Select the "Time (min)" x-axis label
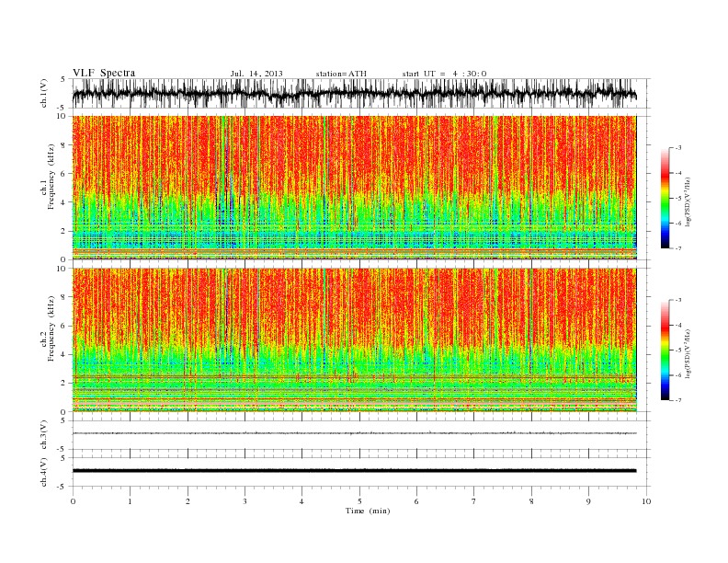This screenshot has height=563, width=728. (x=368, y=511)
